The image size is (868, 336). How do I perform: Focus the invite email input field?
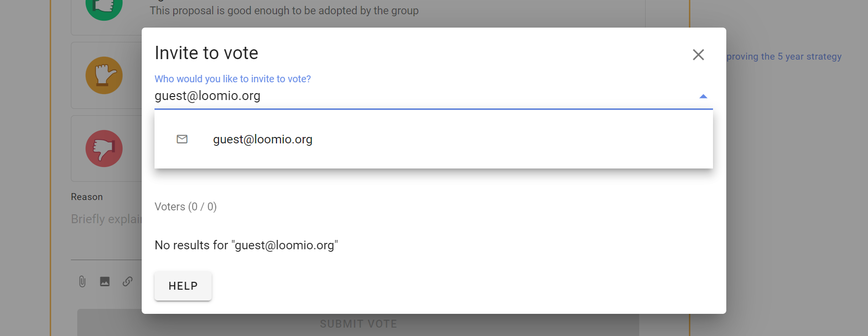pos(424,96)
